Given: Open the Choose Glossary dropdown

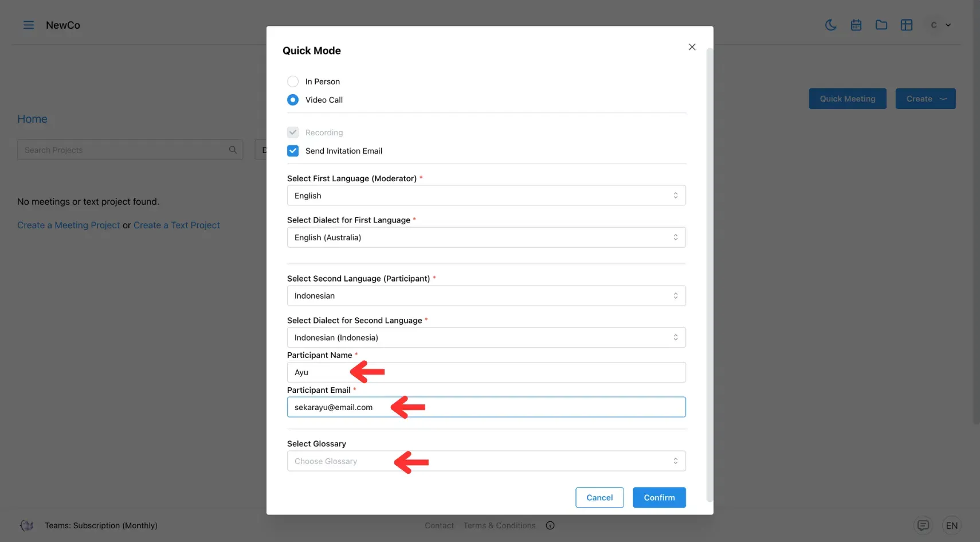Looking at the screenshot, I should coord(486,461).
